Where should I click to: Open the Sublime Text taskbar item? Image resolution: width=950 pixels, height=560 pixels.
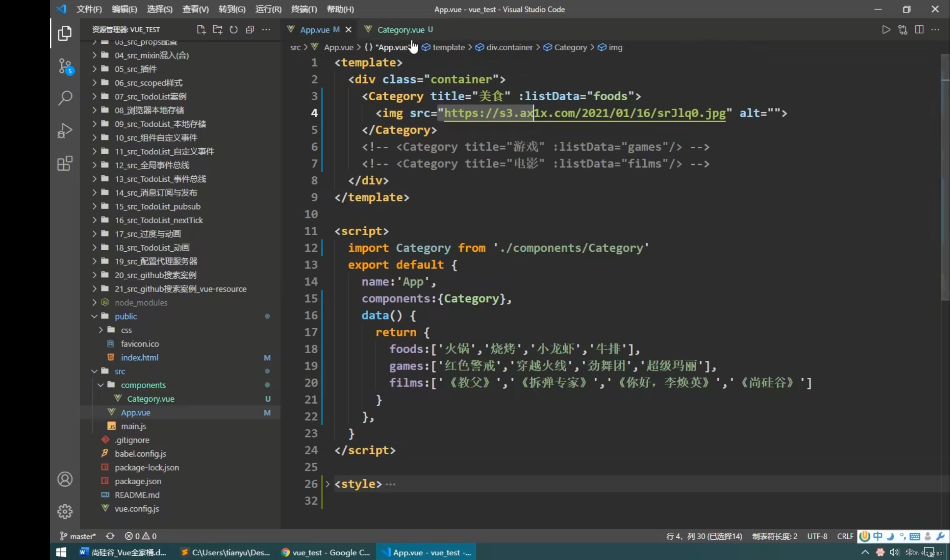pos(225,552)
